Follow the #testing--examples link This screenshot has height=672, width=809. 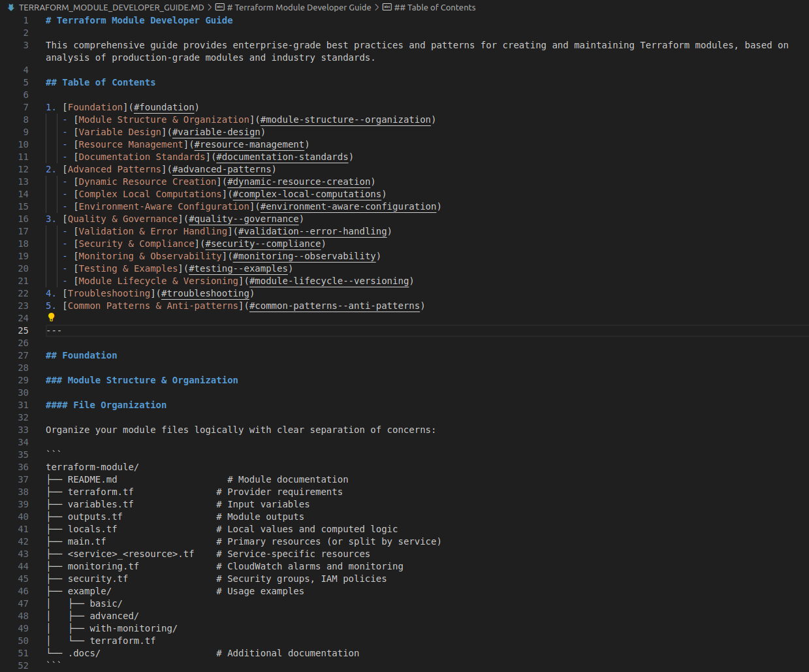(x=238, y=268)
